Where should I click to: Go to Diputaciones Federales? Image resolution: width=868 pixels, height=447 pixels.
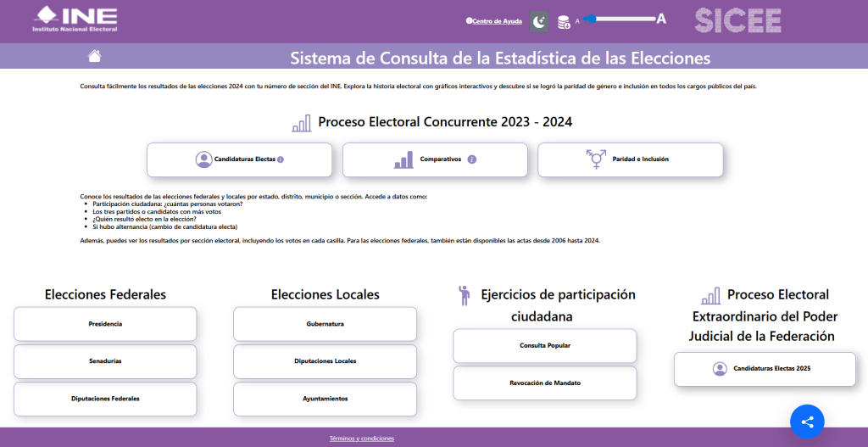pyautogui.click(x=105, y=399)
